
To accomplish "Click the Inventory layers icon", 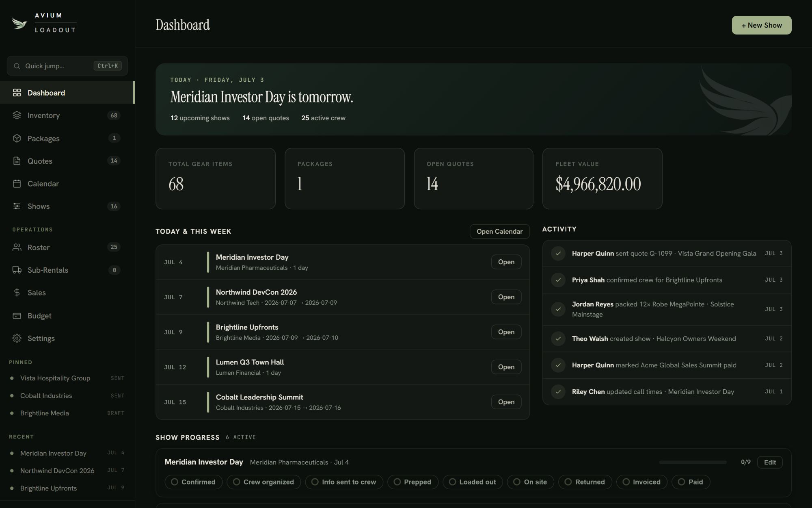I will point(17,115).
